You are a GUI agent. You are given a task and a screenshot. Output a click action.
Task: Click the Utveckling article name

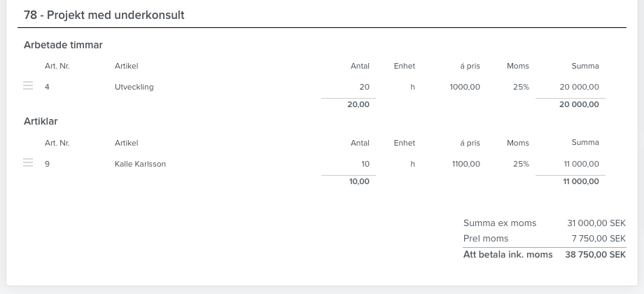134,87
